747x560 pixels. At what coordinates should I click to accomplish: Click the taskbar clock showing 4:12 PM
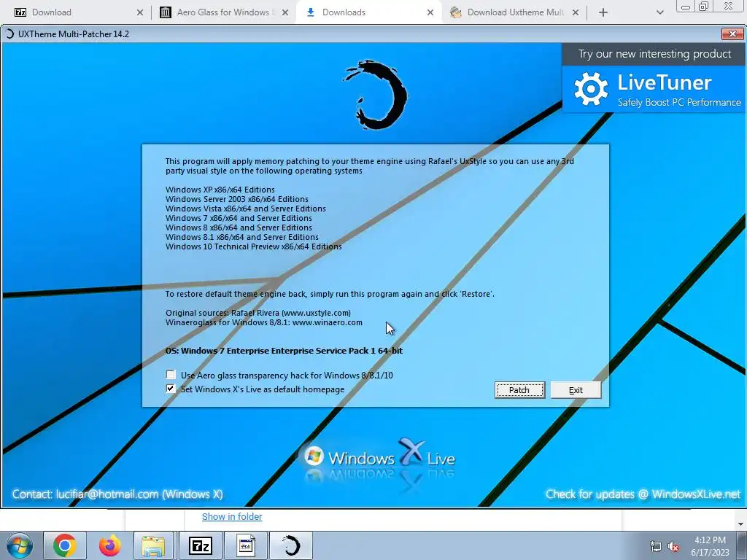[710, 546]
